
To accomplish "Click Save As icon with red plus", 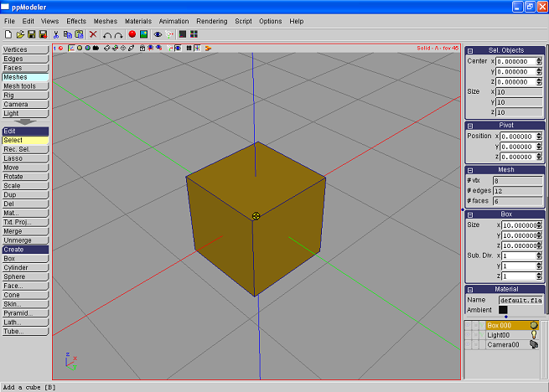I will pos(43,34).
